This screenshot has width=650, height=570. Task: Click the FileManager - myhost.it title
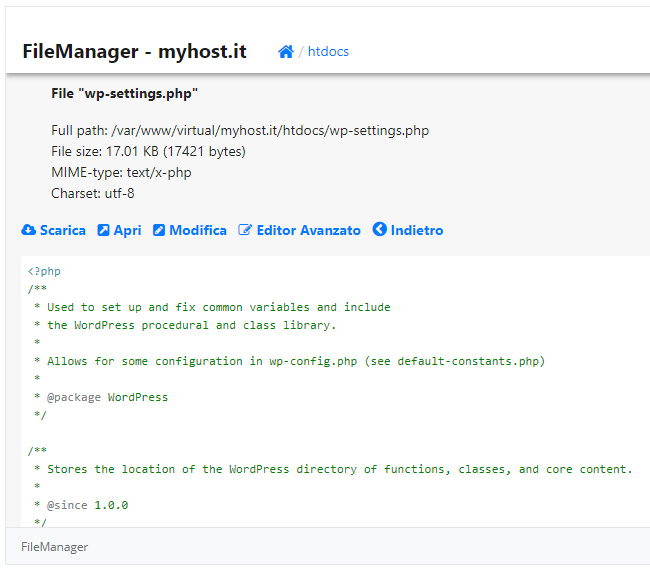pos(134,51)
